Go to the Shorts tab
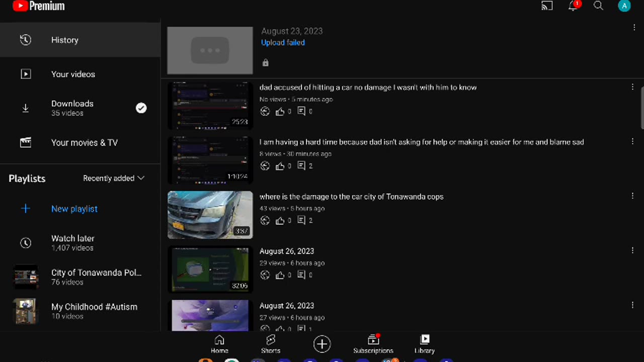The height and width of the screenshot is (362, 644). pos(271,344)
